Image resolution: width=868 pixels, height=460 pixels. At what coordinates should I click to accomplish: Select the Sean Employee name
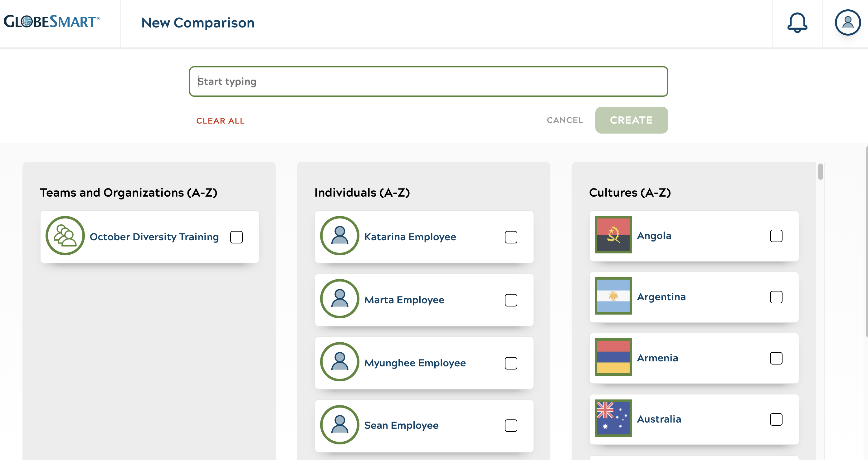click(x=401, y=425)
